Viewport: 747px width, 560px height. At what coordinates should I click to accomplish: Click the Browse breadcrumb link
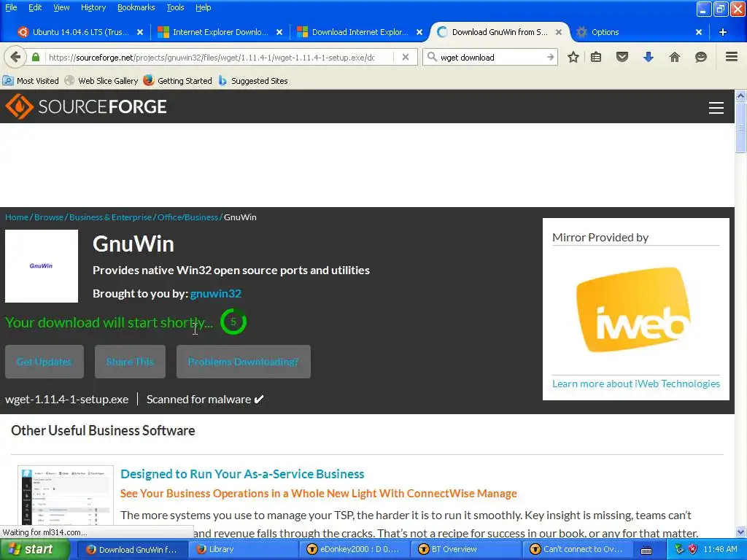click(x=49, y=217)
